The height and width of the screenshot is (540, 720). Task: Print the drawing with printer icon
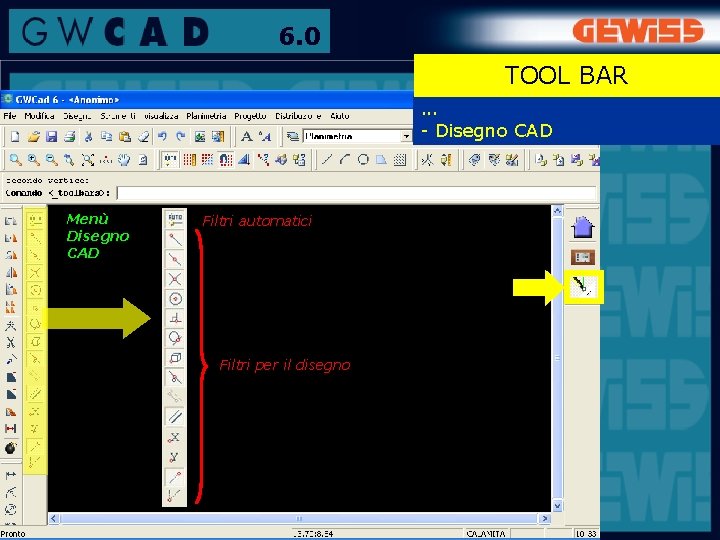click(70, 136)
